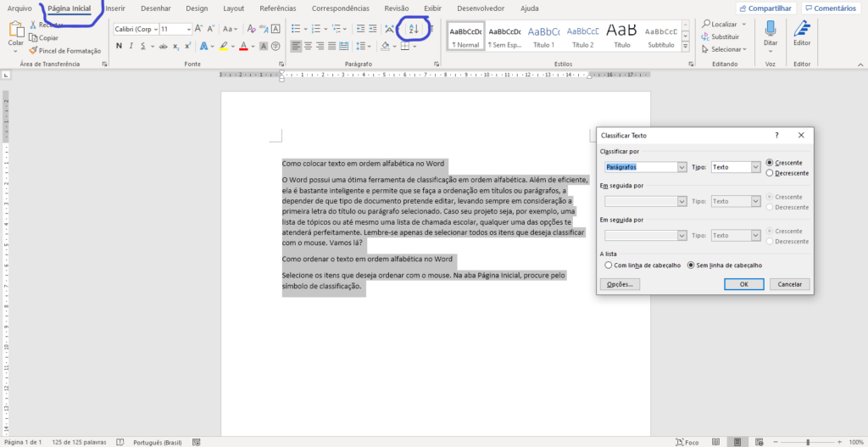Click the zoom slider in status bar
This screenshot has height=447, width=868.
(x=808, y=442)
